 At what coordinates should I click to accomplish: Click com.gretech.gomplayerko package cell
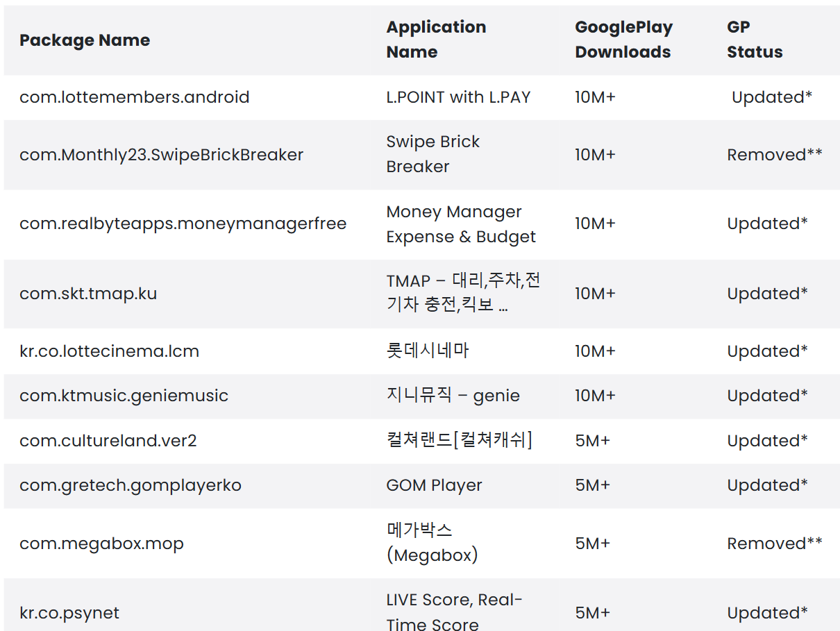pyautogui.click(x=130, y=485)
